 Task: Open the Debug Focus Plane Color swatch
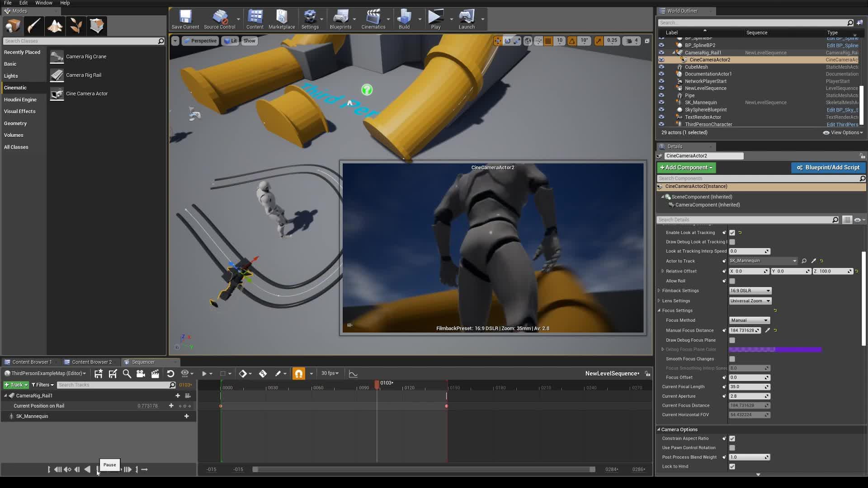point(775,349)
